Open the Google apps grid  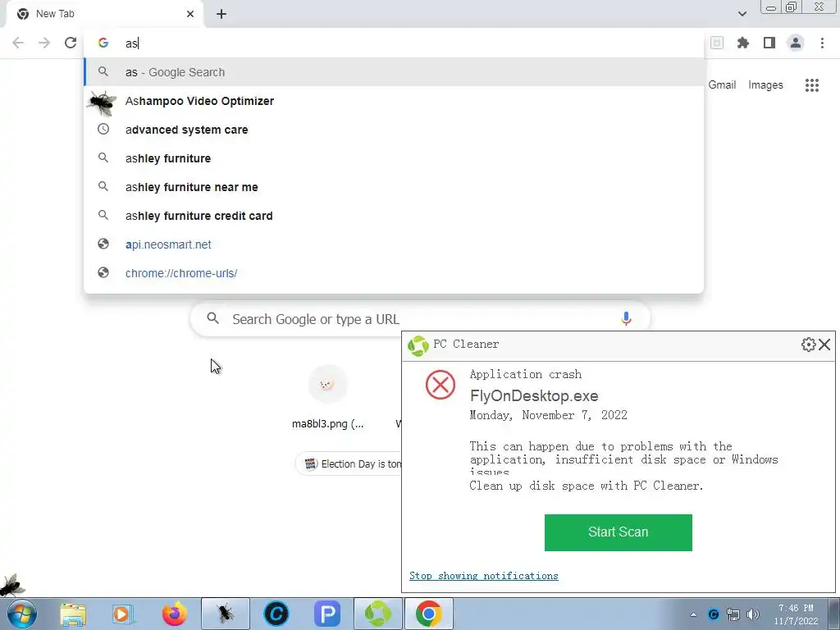tap(811, 84)
